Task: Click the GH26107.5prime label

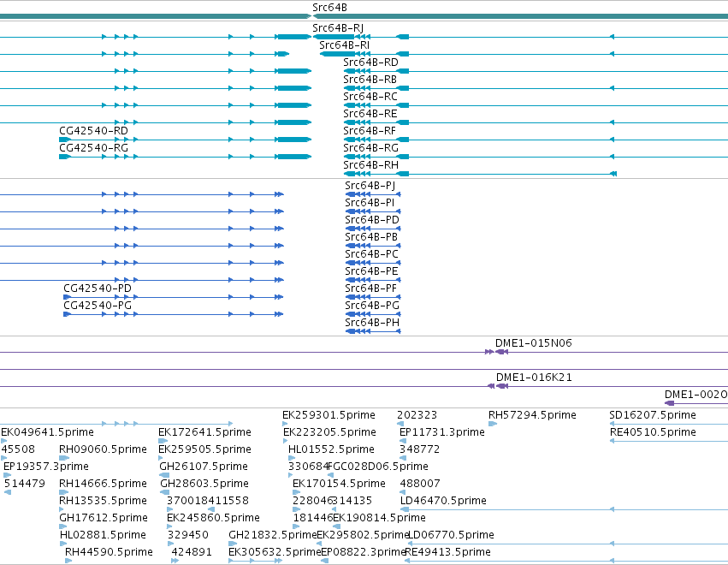Action: point(204,467)
